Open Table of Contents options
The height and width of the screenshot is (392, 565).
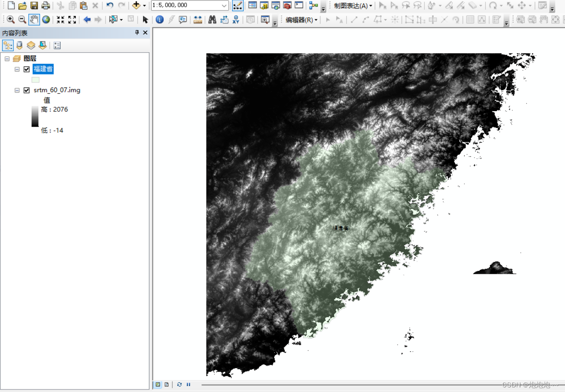click(57, 45)
